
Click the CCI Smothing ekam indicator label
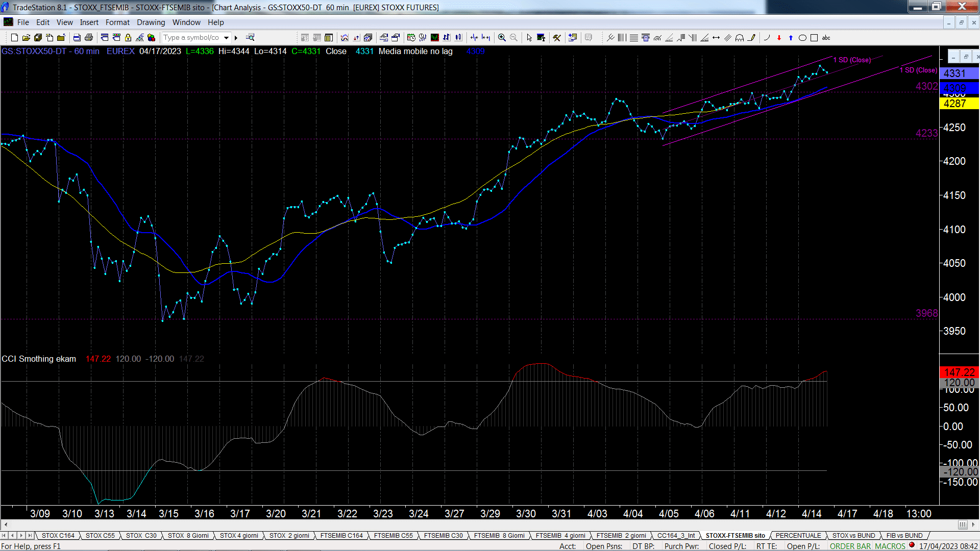pos(39,359)
